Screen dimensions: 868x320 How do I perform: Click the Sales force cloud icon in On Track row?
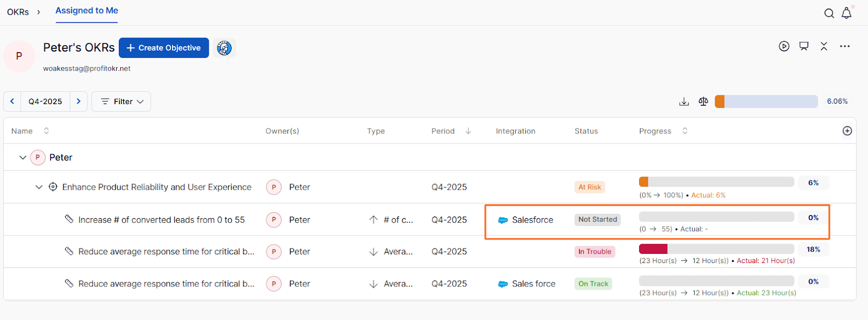(503, 284)
